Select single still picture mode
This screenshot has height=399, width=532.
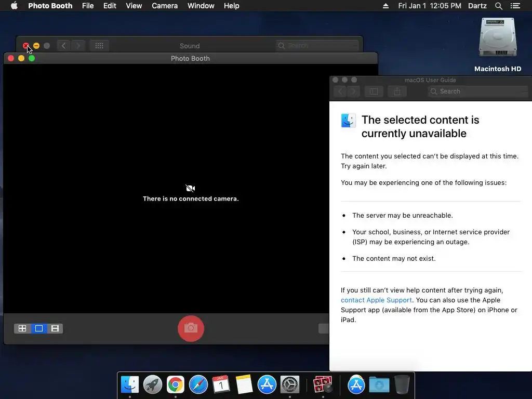[x=39, y=328]
